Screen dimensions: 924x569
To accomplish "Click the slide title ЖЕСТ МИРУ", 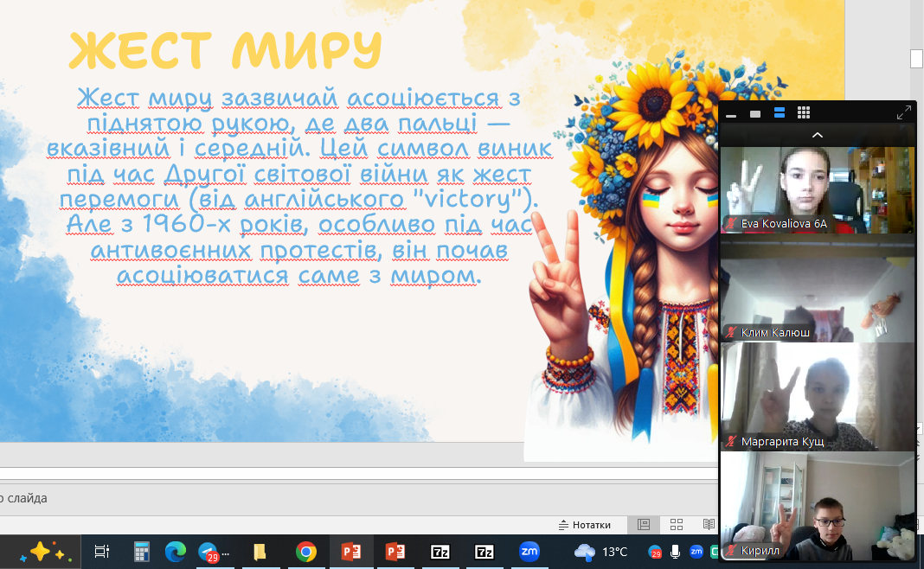I will click(x=225, y=50).
